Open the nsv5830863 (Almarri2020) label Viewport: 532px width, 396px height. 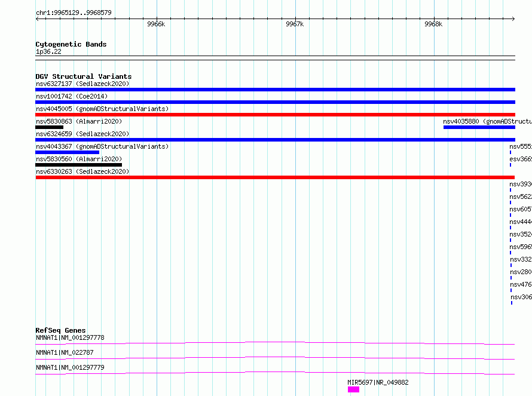pos(79,121)
